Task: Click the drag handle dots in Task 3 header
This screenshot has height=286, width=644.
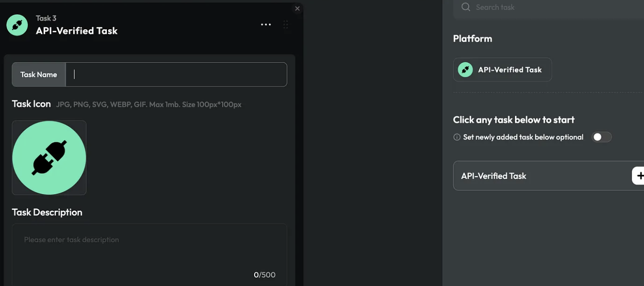Action: [285, 25]
